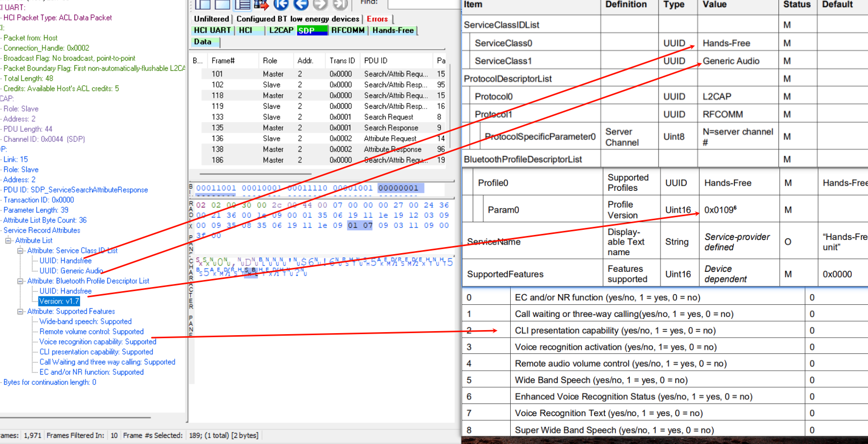Click the highlighted list-view layout toolbar icon
The height and width of the screenshot is (444, 868).
coord(243,5)
